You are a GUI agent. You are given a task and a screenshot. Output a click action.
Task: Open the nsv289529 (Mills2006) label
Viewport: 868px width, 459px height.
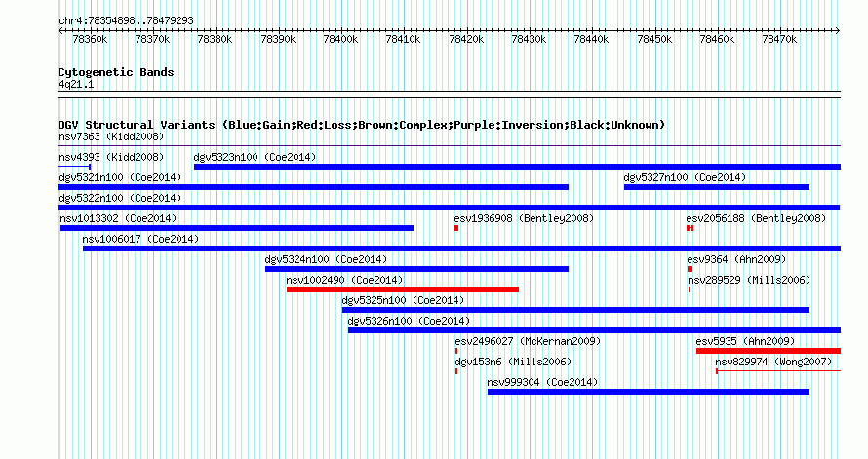[749, 280]
